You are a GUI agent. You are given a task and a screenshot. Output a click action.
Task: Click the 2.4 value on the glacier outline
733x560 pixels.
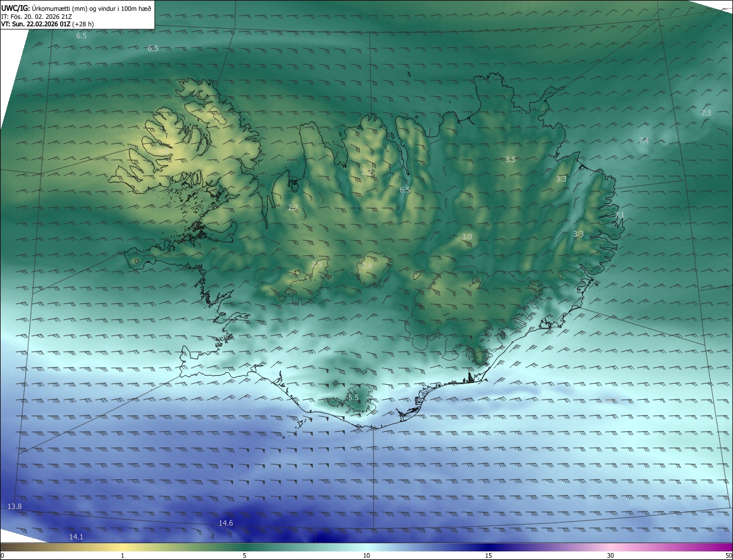point(367,266)
